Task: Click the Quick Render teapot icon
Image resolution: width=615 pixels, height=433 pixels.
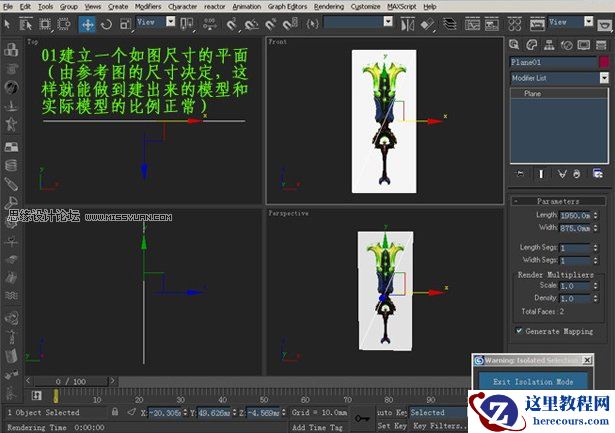Action: pyautogui.click(x=604, y=25)
